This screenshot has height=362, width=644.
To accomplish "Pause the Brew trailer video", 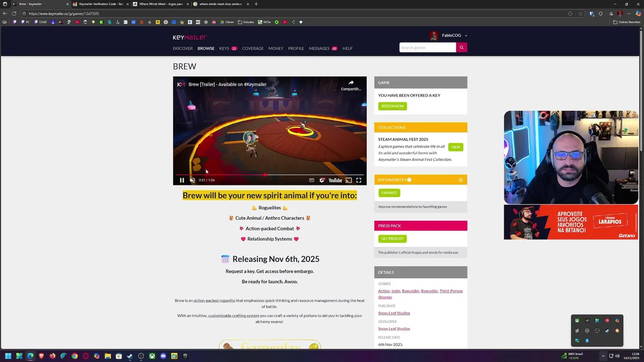I will [182, 180].
